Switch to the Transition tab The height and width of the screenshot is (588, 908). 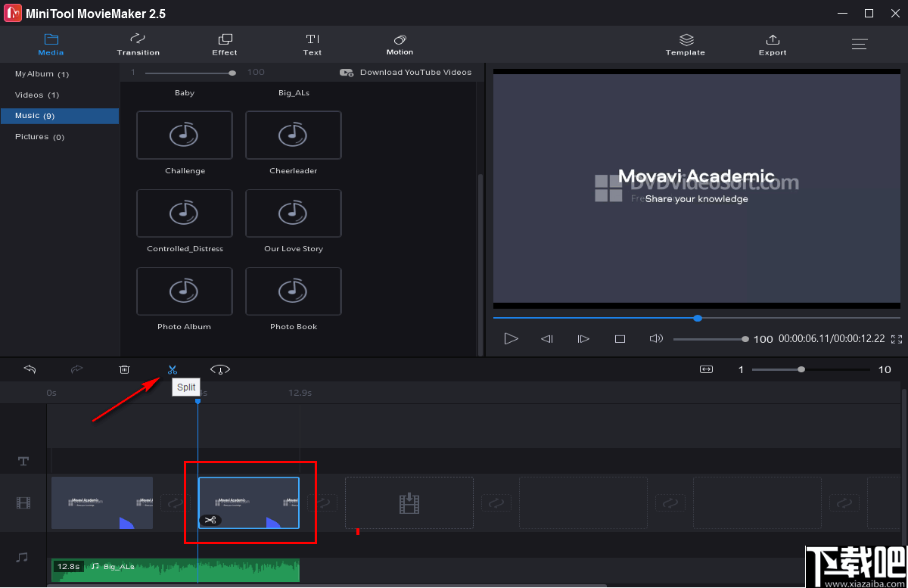(138, 44)
